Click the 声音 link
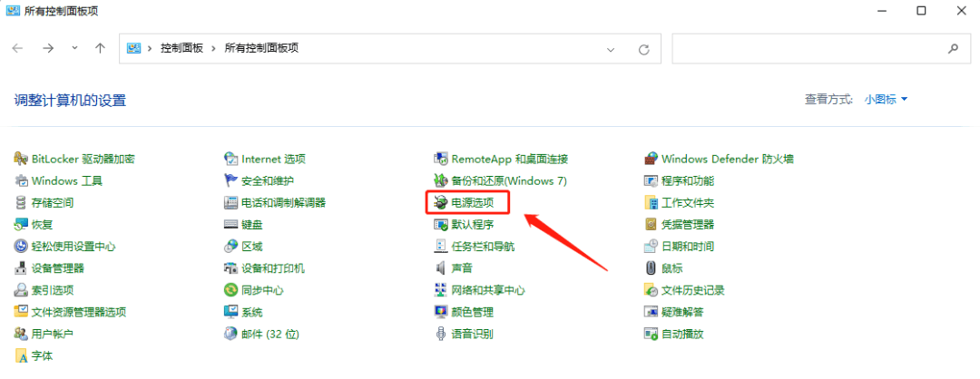This screenshot has width=980, height=379. click(x=462, y=267)
